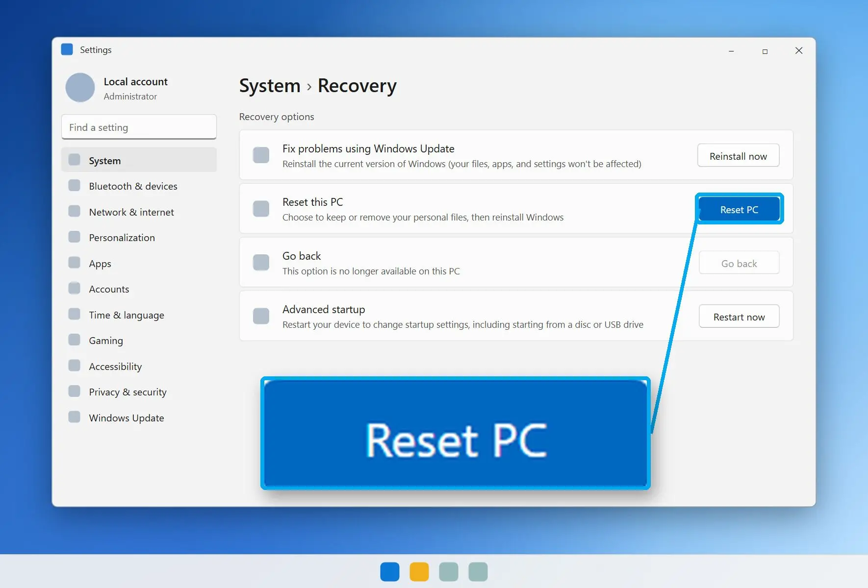
Task: Click icon beside Advanced startup
Action: click(x=261, y=316)
